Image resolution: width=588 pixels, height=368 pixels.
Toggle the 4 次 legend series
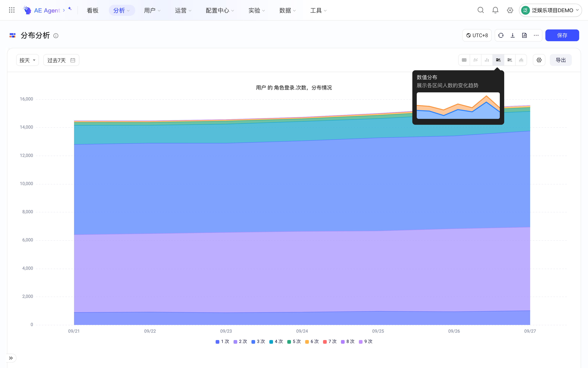(276, 342)
